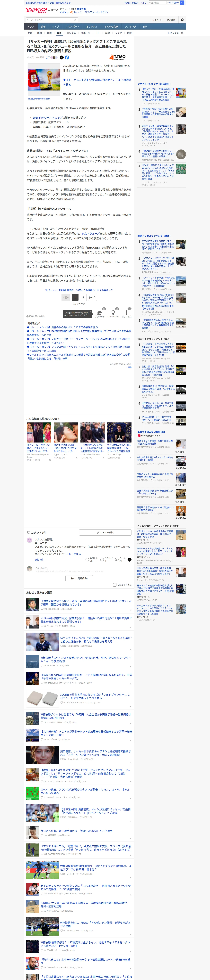The width and height of the screenshot is (210, 980).
Task: Click 共感した smiley on first comment
Action: (87, 560)
